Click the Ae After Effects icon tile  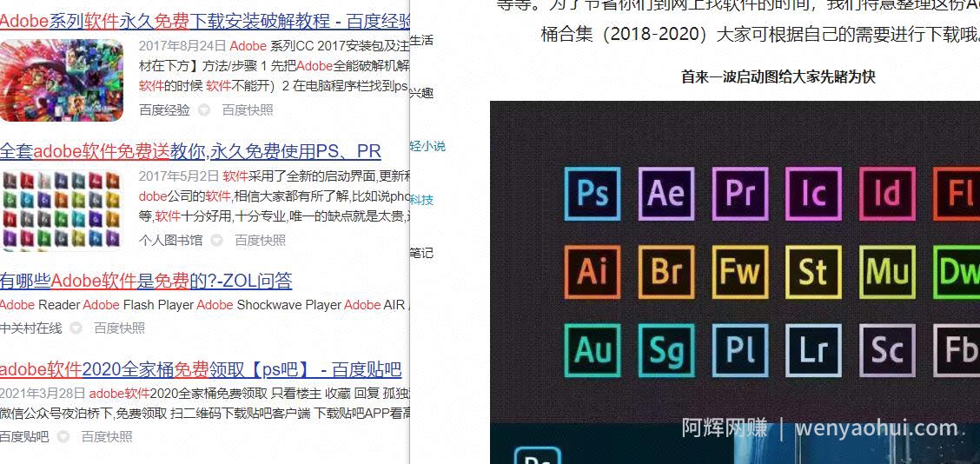coord(666,193)
